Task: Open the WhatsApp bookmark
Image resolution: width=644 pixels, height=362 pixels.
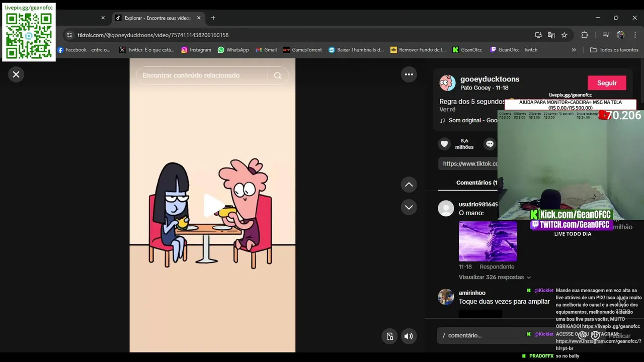Action: pyautogui.click(x=233, y=50)
